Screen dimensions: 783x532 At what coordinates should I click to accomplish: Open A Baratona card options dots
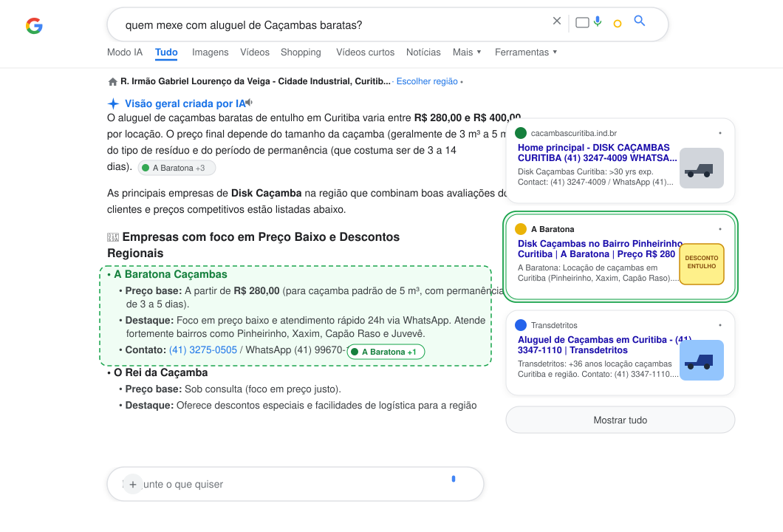click(x=720, y=229)
